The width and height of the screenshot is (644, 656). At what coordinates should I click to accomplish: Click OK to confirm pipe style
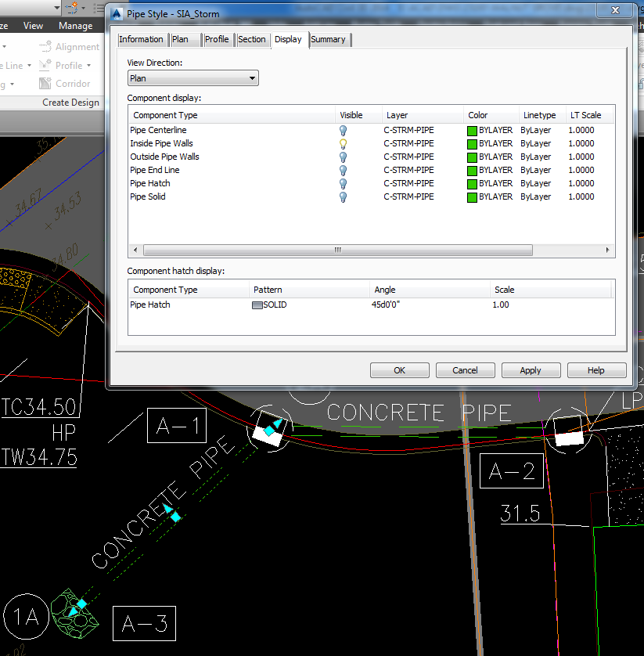[399, 370]
